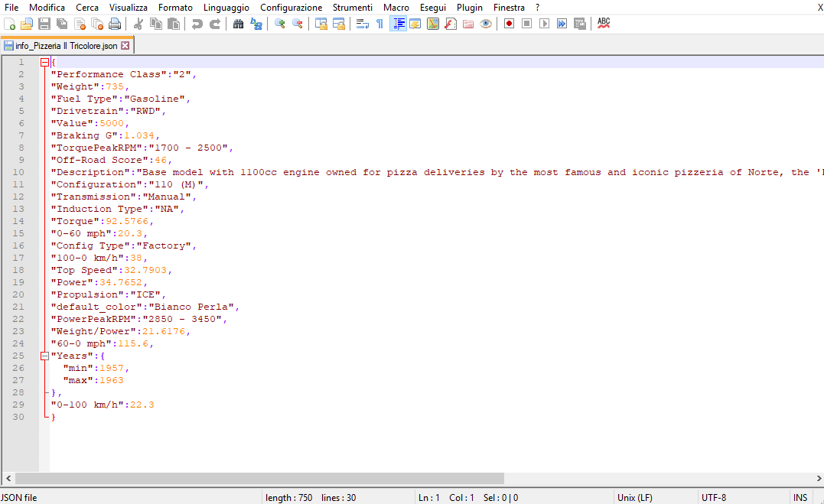Click the Redo arrow icon

pos(215,24)
